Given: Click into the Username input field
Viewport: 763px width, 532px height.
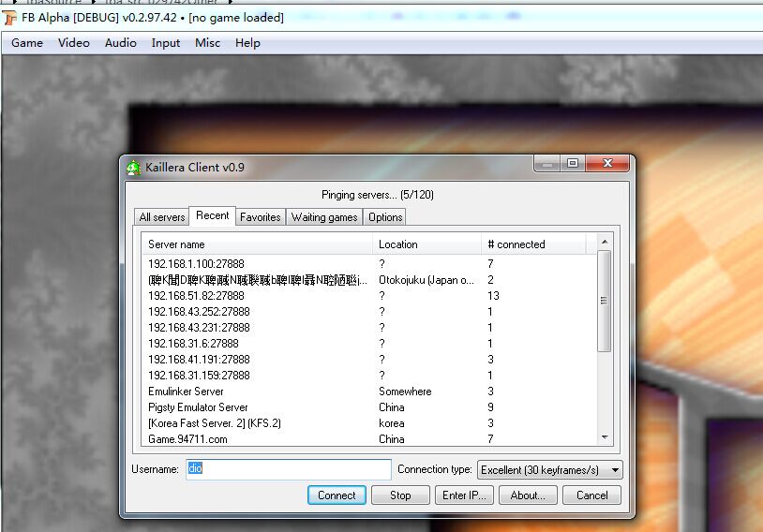Looking at the screenshot, I should coord(289,469).
